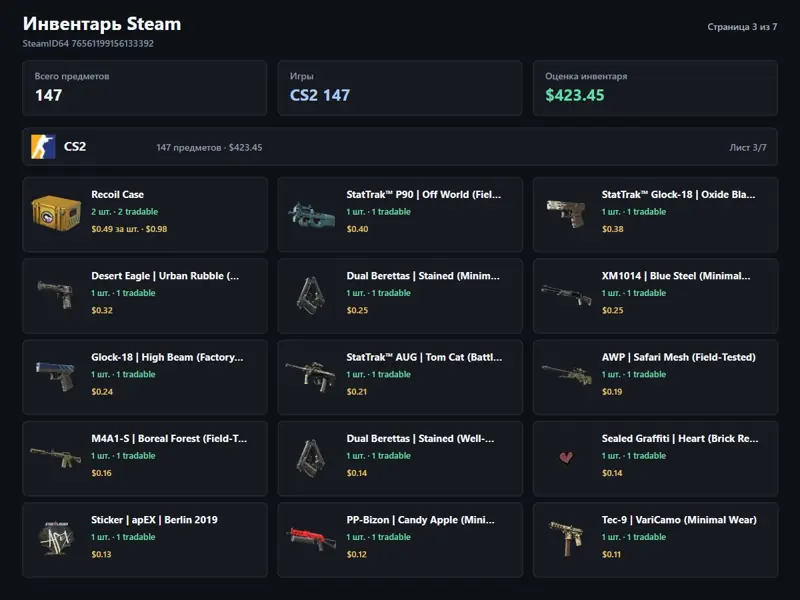Click the AWP Safari Mesh rifle icon
This screenshot has height=600, width=800.
(566, 376)
